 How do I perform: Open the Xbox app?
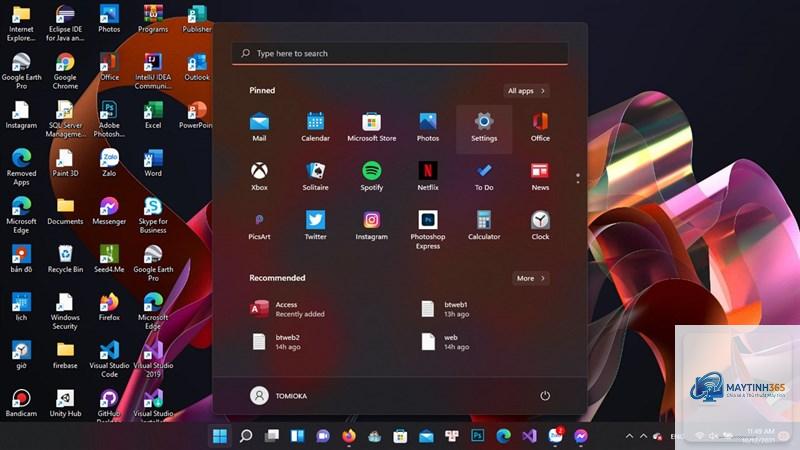pos(259,176)
